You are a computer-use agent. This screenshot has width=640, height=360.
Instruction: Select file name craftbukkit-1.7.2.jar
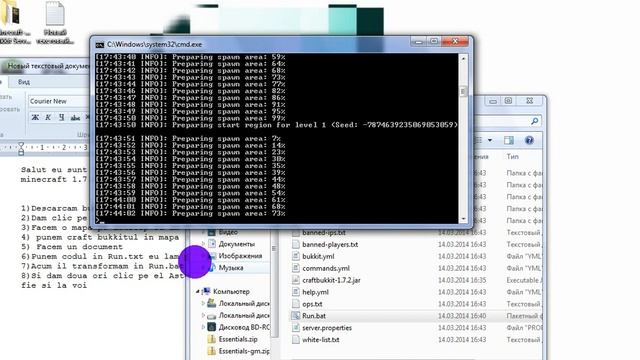[331, 280]
